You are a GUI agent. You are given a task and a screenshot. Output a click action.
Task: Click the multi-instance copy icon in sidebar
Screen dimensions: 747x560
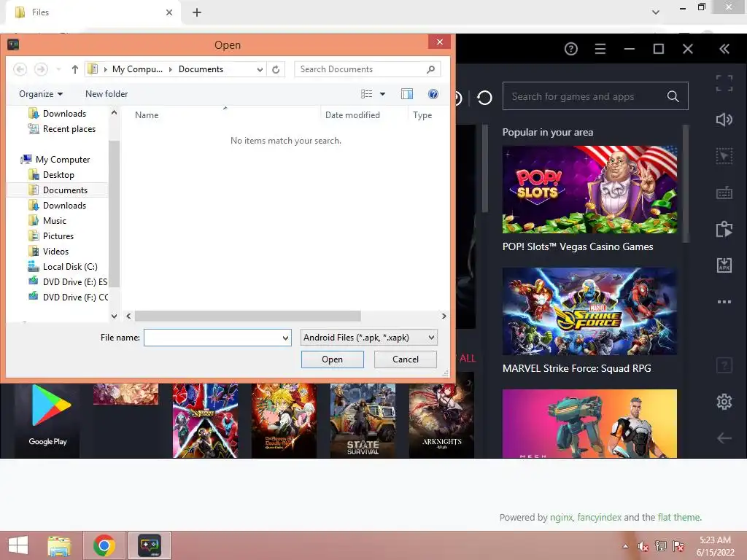click(724, 229)
